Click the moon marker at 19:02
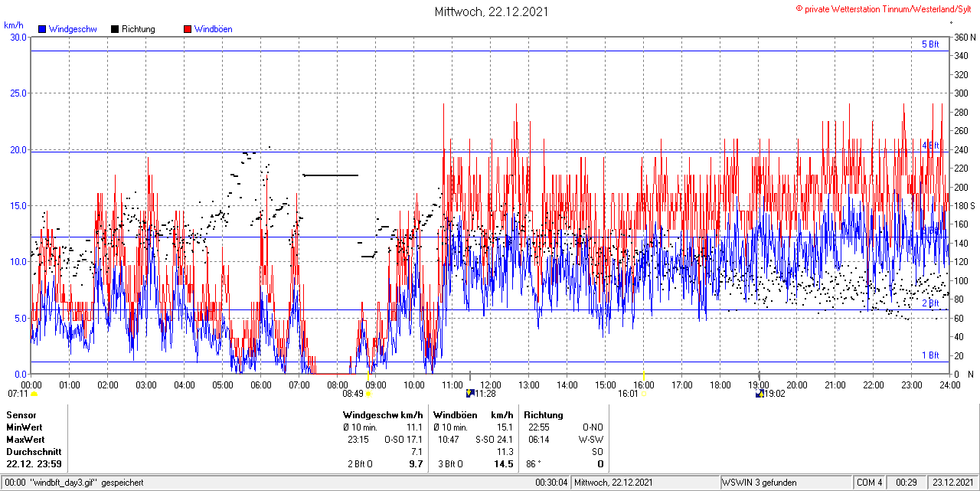This screenshot has height=491, width=980. [759, 394]
